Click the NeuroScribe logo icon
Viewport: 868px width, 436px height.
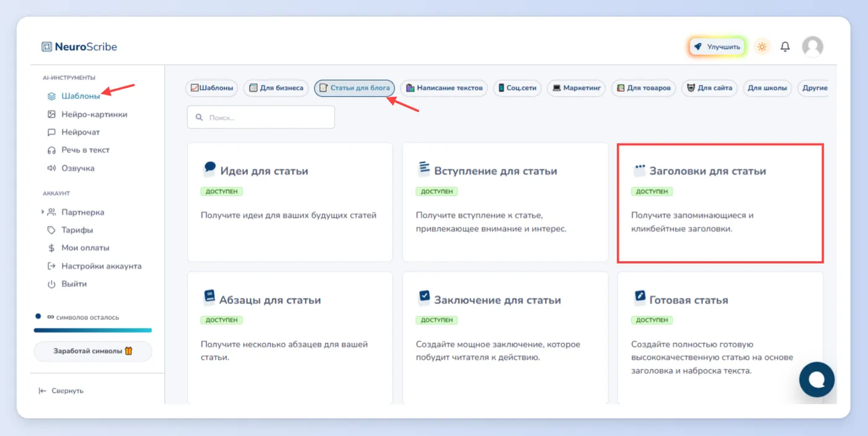point(46,47)
